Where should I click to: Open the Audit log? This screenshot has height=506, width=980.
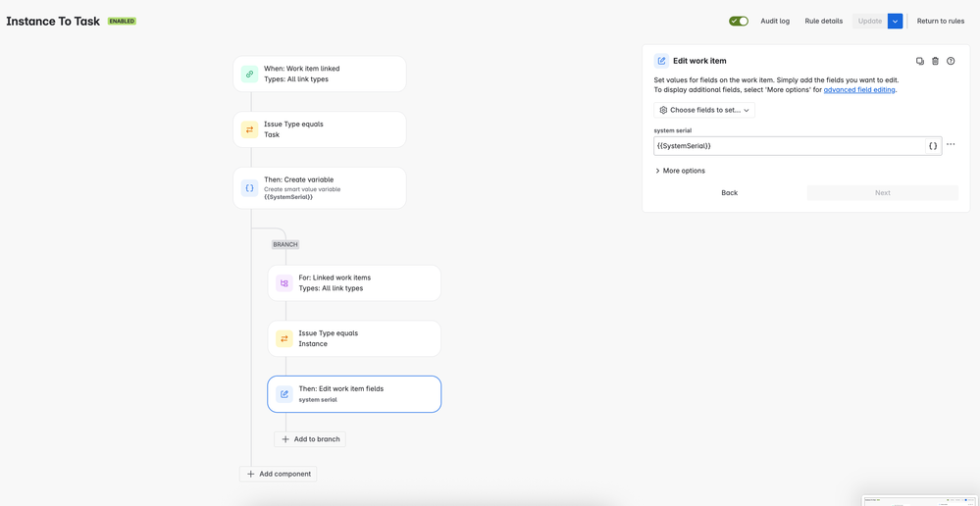(775, 22)
